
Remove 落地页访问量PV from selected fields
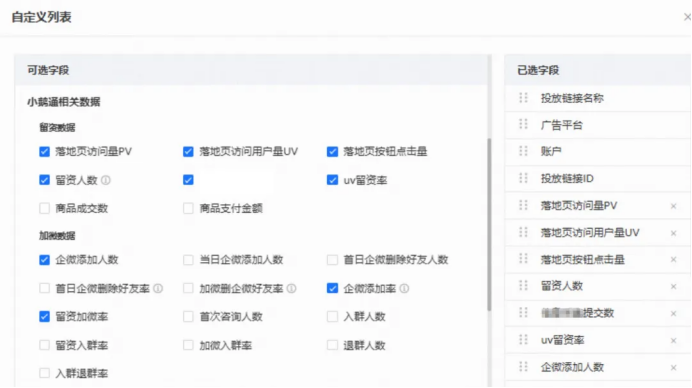coord(673,206)
